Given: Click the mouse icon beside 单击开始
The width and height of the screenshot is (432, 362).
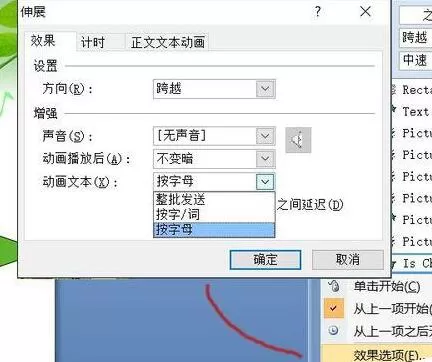Looking at the screenshot, I should [334, 286].
